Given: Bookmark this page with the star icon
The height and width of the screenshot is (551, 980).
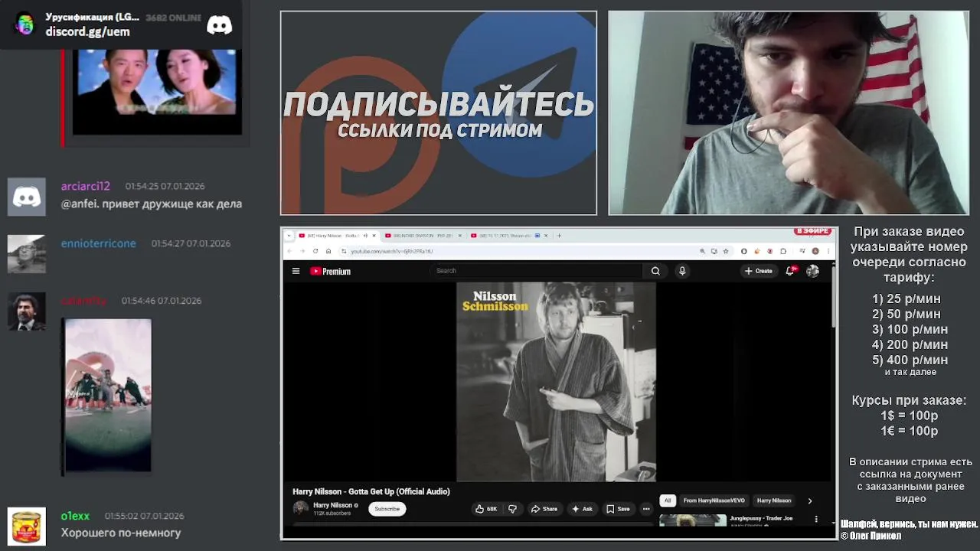Looking at the screenshot, I should [726, 251].
